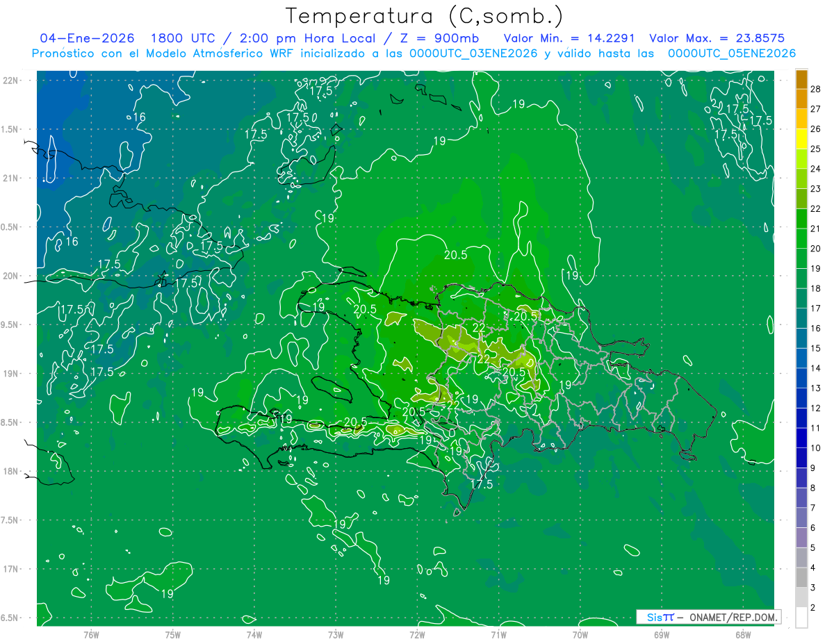
Task: Pick the purple colorbar swatch between 5 and 6
Action: pyautogui.click(x=801, y=538)
